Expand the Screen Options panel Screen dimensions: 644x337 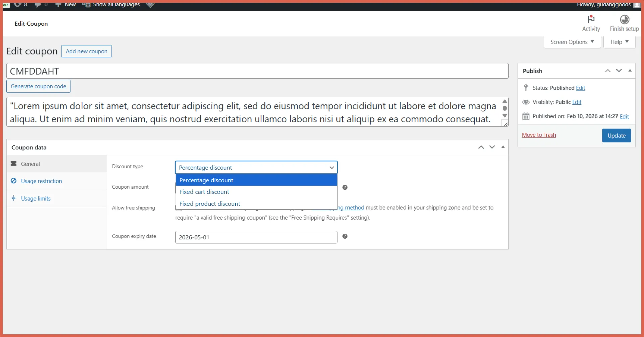tap(572, 42)
